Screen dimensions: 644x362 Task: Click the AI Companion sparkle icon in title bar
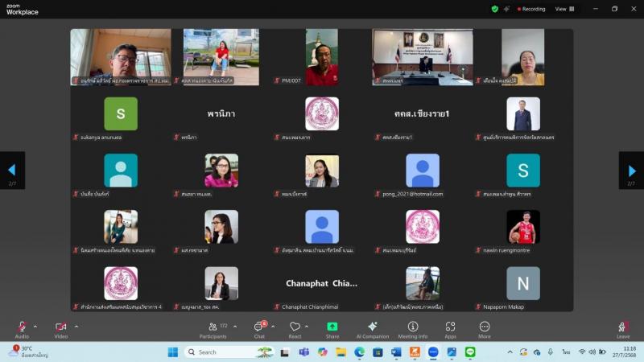(507, 9)
